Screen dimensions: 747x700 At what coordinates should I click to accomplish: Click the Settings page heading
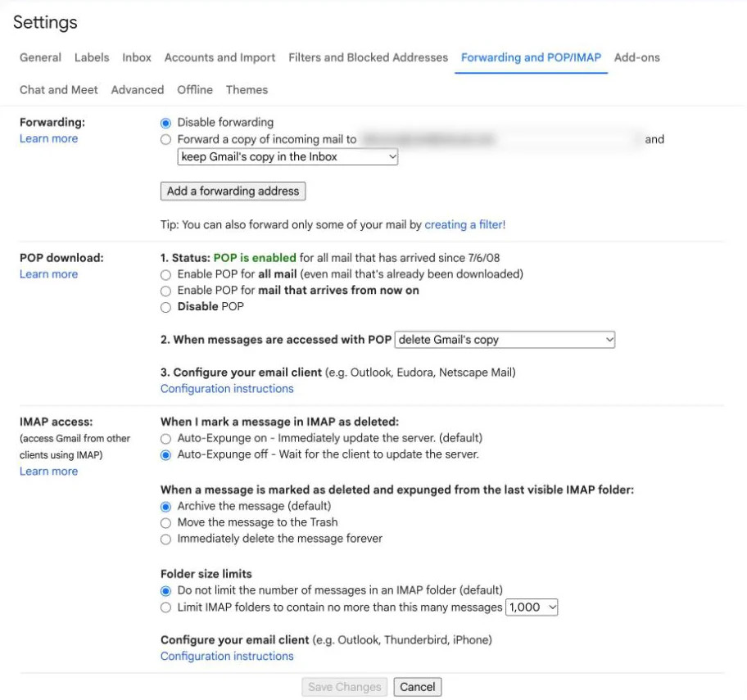coord(45,23)
